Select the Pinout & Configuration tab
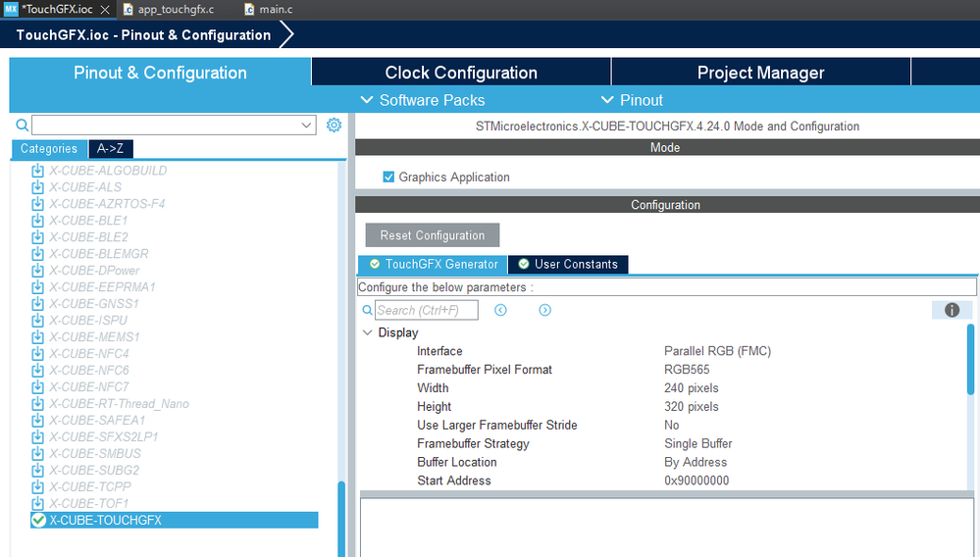Image resolution: width=980 pixels, height=557 pixels. [160, 73]
